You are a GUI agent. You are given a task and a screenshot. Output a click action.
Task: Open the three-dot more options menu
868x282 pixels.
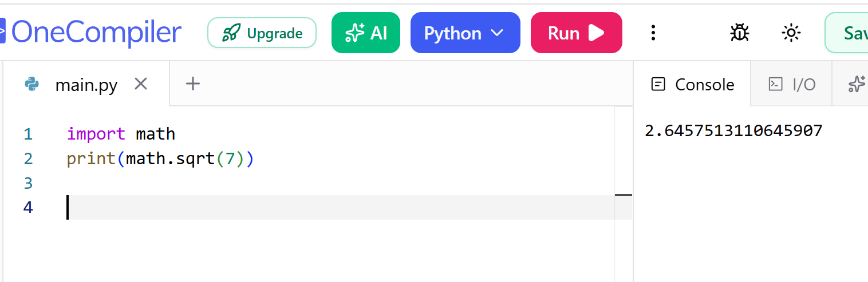(x=653, y=33)
